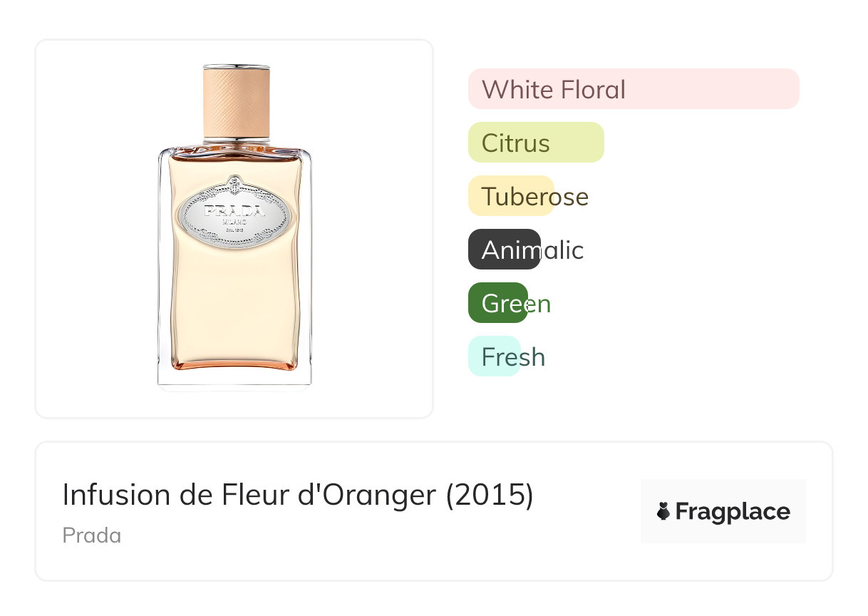Click the silver Prada plaque on the bottle
This screenshot has height=616, width=868.
[x=234, y=213]
